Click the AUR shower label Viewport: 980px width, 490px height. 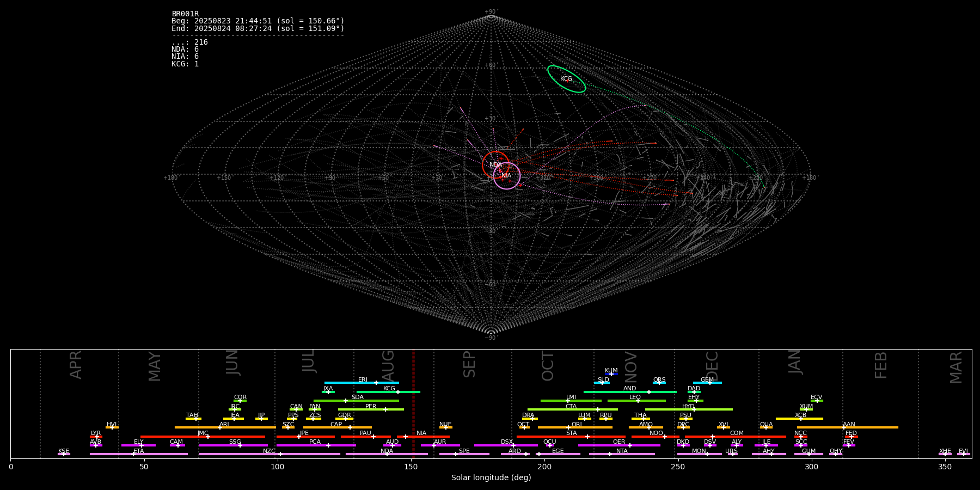click(440, 442)
